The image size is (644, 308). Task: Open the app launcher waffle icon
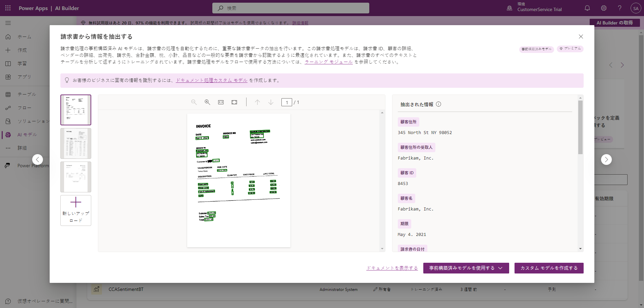coord(8,8)
